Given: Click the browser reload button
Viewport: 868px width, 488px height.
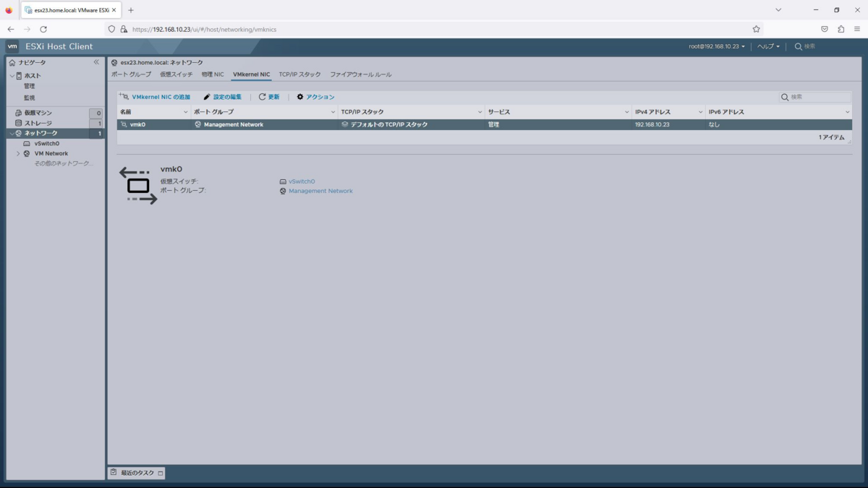Looking at the screenshot, I should pos(43,29).
